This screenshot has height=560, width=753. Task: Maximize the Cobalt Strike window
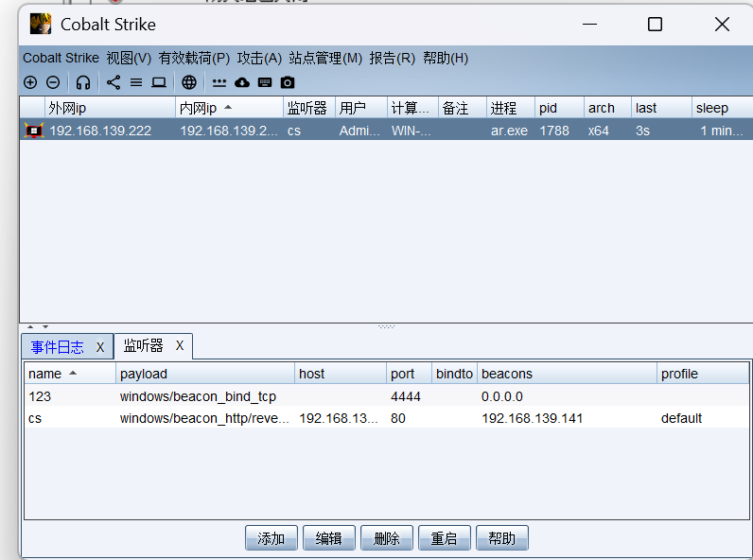[655, 24]
